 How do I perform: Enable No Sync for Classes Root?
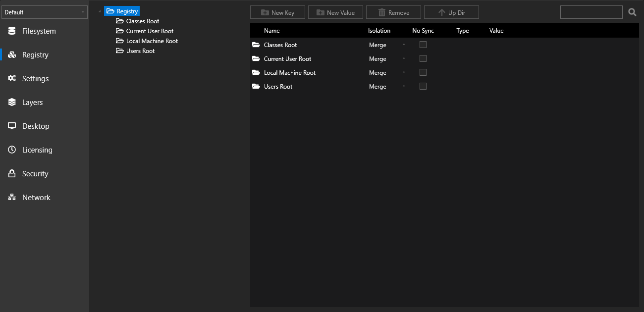point(423,45)
